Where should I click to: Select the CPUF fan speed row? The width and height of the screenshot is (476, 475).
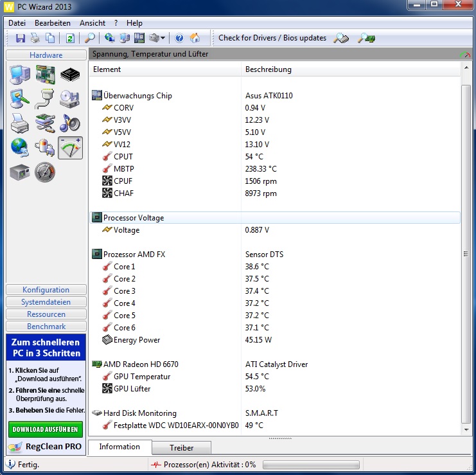275,181
